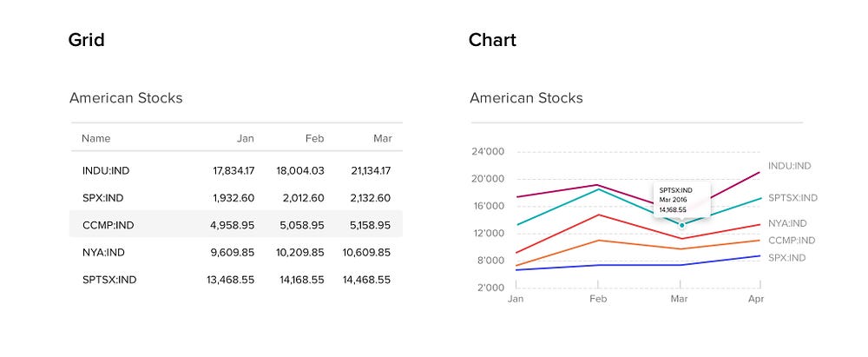Sort by the Feb column header

(314, 138)
